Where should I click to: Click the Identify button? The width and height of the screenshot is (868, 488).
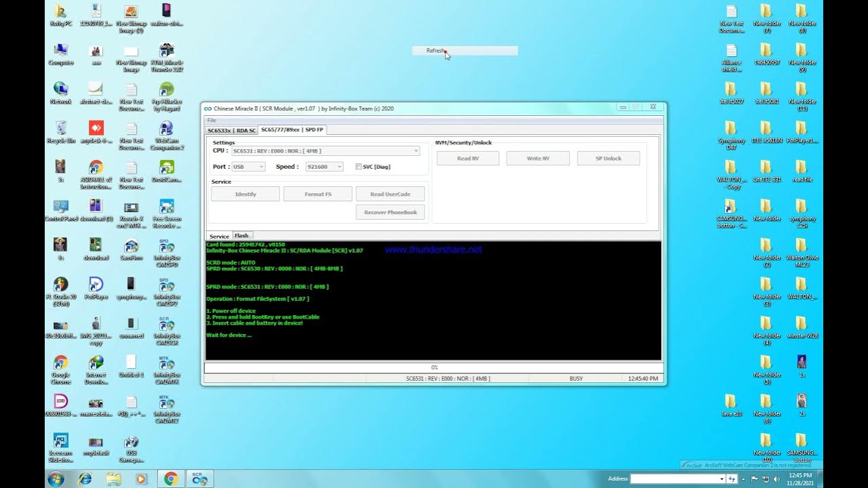(x=245, y=194)
